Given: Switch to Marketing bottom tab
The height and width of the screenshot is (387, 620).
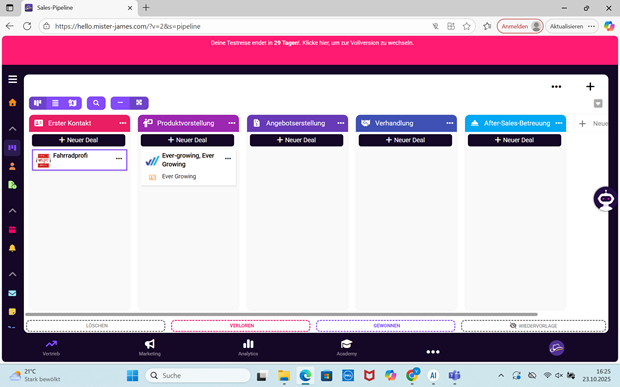Looking at the screenshot, I should [149, 348].
